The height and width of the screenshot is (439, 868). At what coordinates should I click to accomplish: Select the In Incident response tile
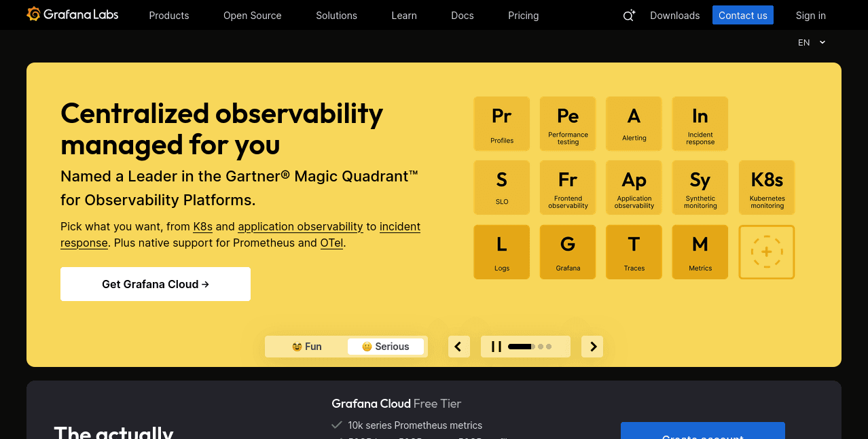pyautogui.click(x=700, y=124)
